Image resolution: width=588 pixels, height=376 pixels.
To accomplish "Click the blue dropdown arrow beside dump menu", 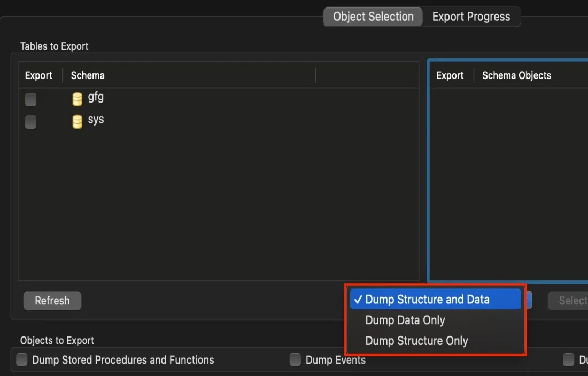I will coord(529,300).
